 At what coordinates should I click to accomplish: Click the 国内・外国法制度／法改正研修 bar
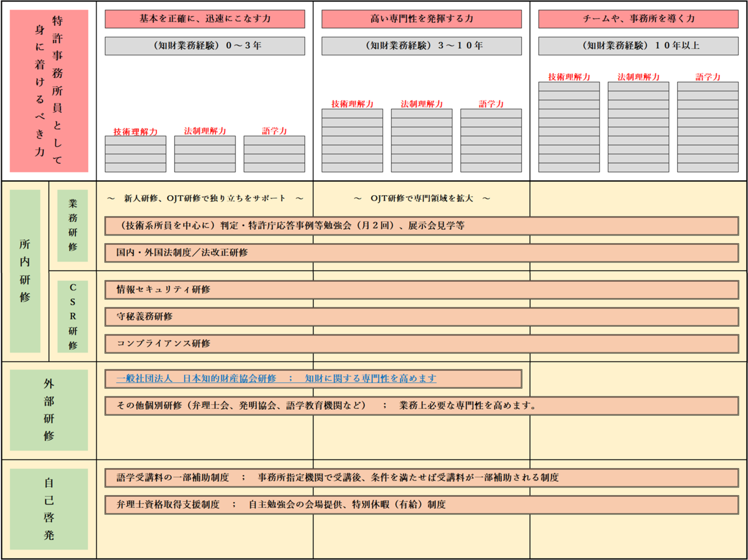pyautogui.click(x=421, y=253)
